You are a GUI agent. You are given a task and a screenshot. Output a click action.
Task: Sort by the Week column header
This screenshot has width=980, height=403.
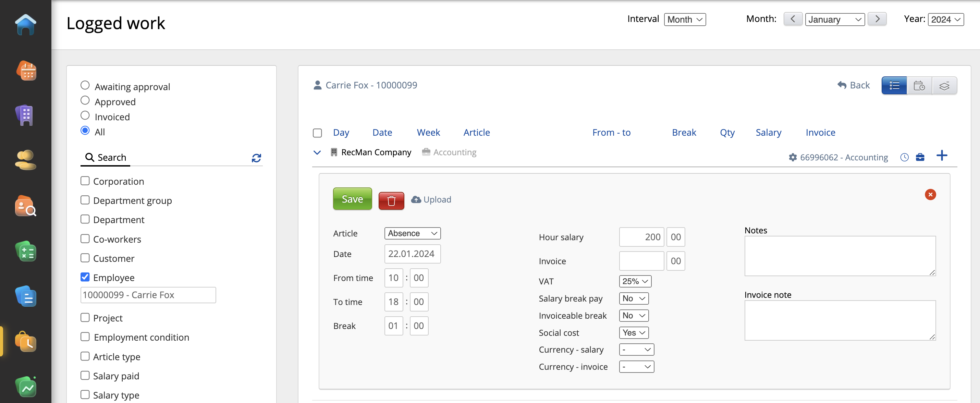tap(428, 132)
